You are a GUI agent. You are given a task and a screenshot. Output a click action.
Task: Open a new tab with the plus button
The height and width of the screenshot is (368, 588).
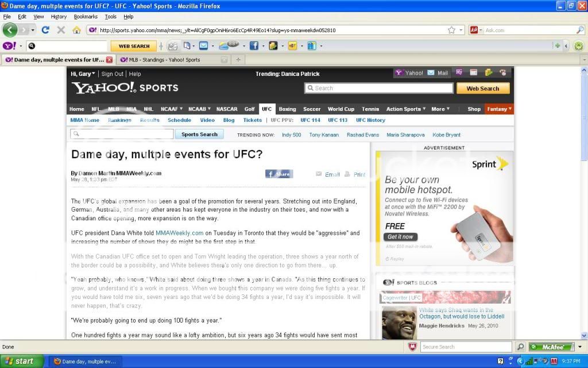[x=238, y=60]
